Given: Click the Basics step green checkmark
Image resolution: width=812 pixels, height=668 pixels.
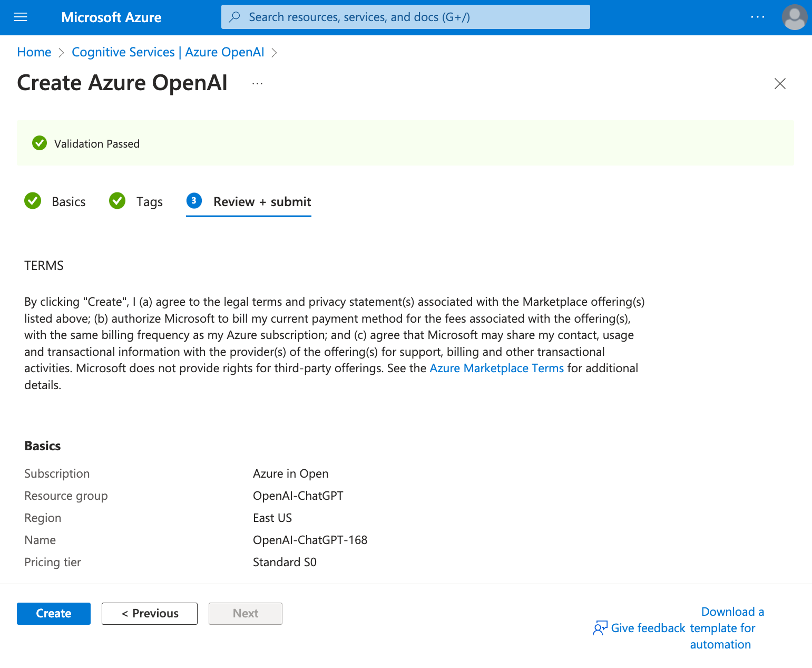Looking at the screenshot, I should (33, 201).
